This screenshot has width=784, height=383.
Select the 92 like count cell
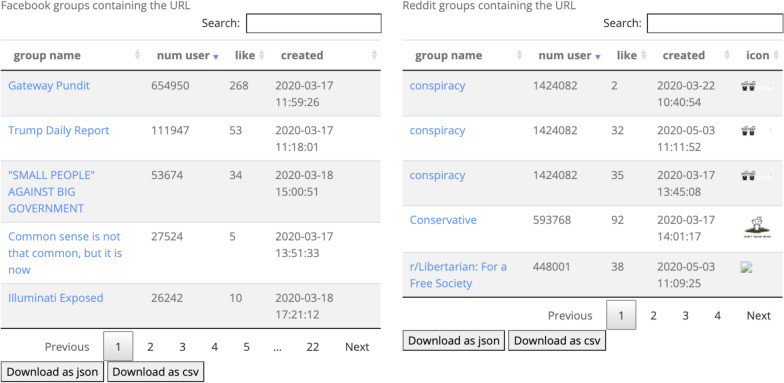pos(617,220)
